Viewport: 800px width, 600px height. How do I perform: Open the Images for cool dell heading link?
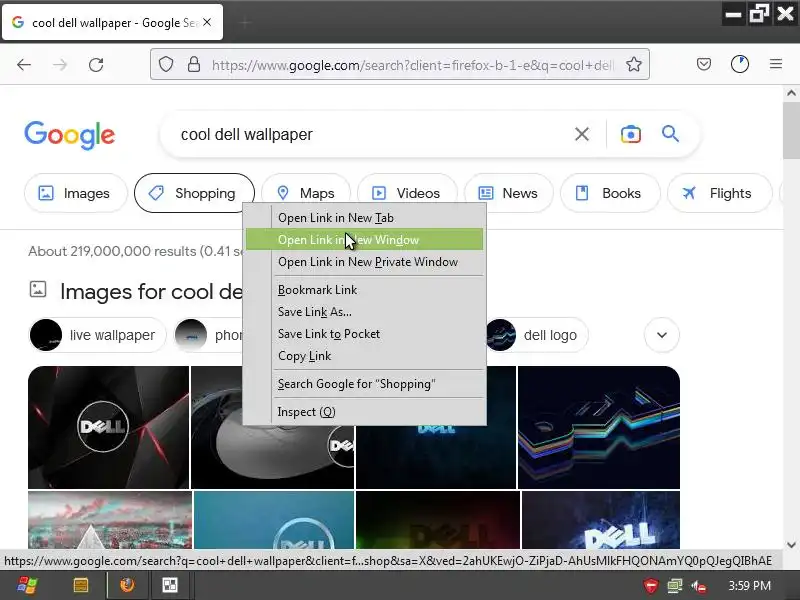(x=152, y=292)
